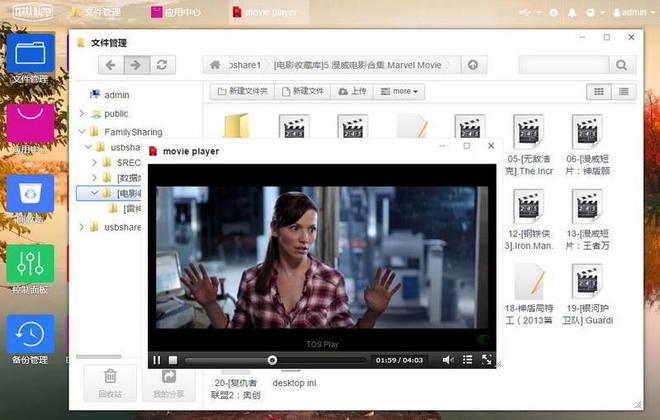Click the video progress slider handle
This screenshot has height=420, width=660.
[x=272, y=359]
